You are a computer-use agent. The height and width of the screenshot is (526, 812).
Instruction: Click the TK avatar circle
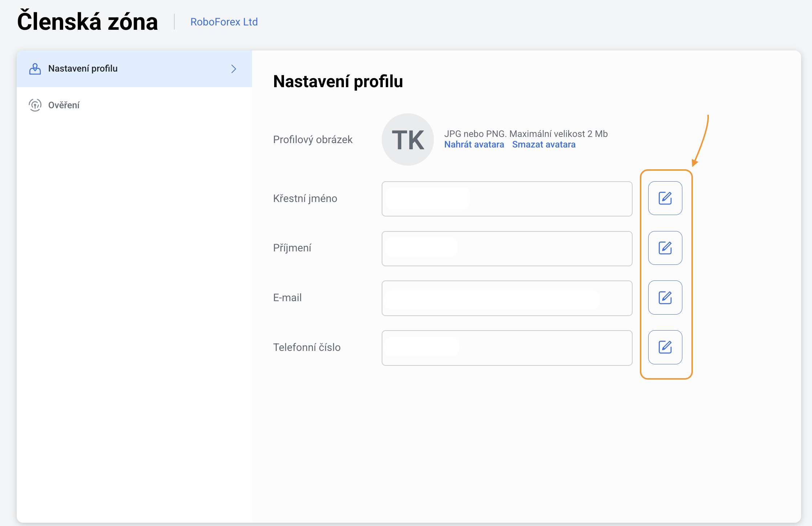click(407, 139)
